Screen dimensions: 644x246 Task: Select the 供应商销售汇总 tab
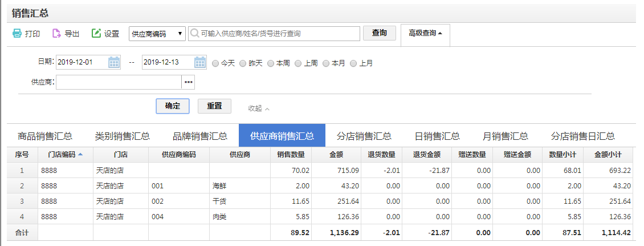coord(282,136)
